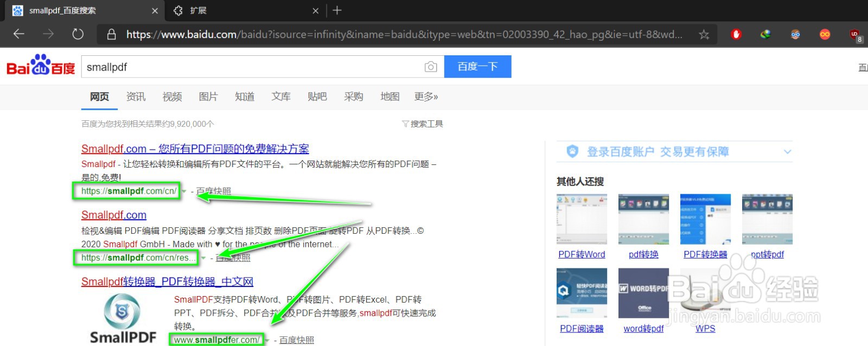Open the red hand adblock extension
Viewport: 868px width, 346px height.
(736, 34)
